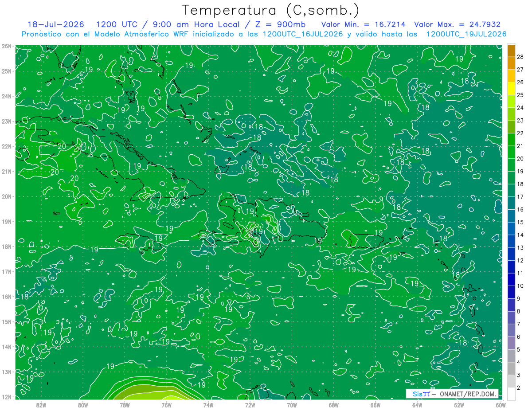Click the 17N latitude axis label
This screenshot has width=532, height=411.
coord(7,271)
